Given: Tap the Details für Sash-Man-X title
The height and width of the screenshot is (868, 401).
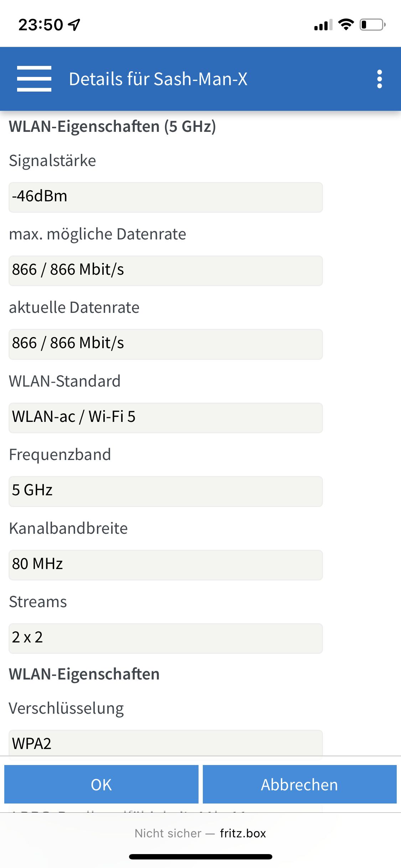Looking at the screenshot, I should click(158, 79).
